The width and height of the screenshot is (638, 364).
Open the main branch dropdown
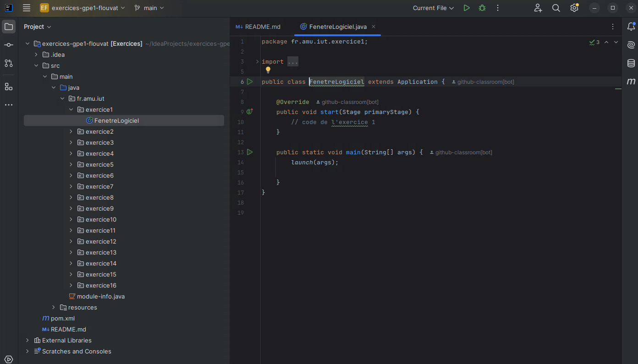coord(149,8)
